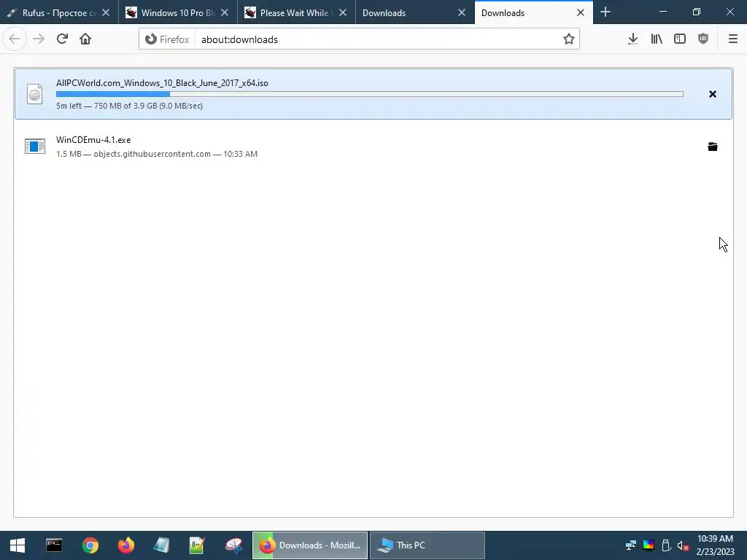
Task: Toggle the sidebars icon
Action: (x=680, y=39)
